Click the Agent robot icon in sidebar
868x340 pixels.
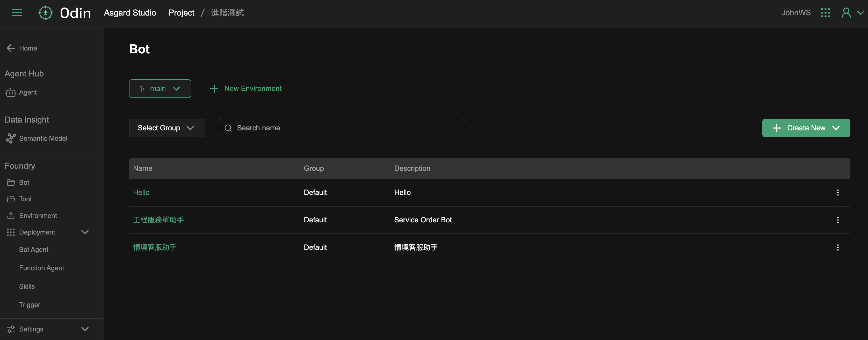pos(11,93)
